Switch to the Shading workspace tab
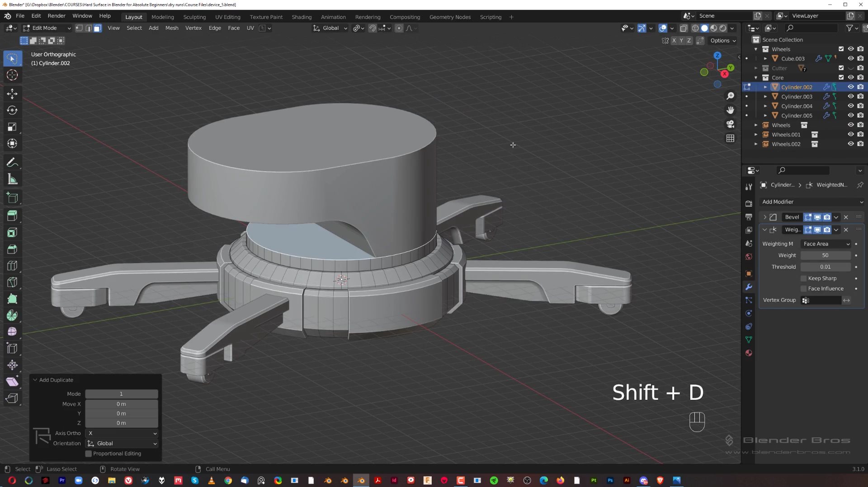 [302, 17]
